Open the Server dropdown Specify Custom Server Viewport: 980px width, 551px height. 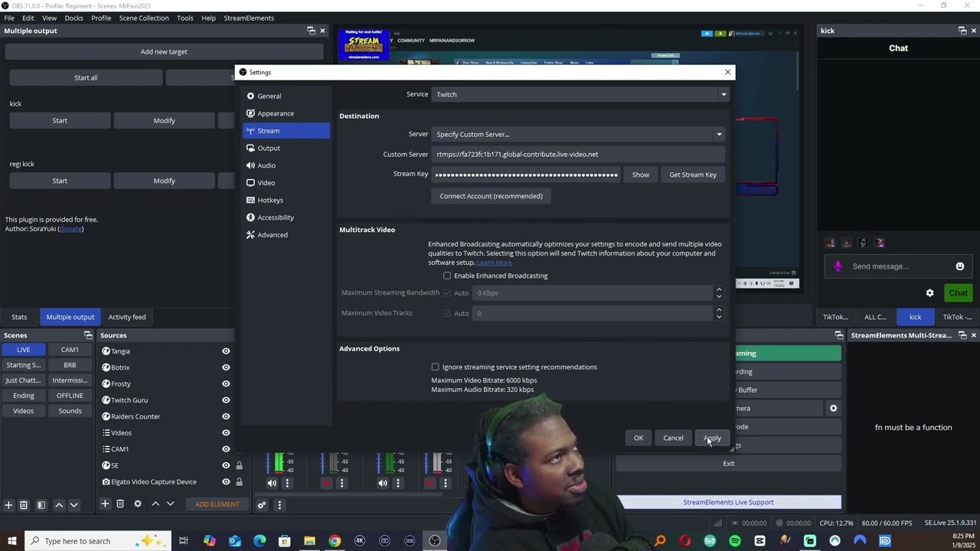[578, 134]
